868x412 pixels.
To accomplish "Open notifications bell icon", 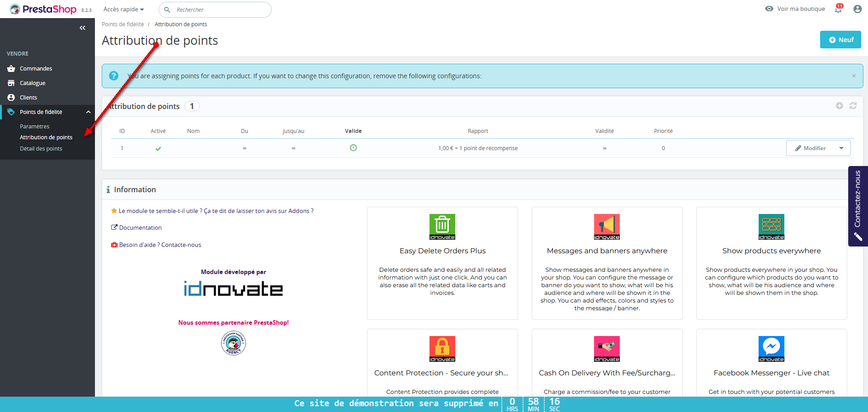I will click(x=839, y=9).
